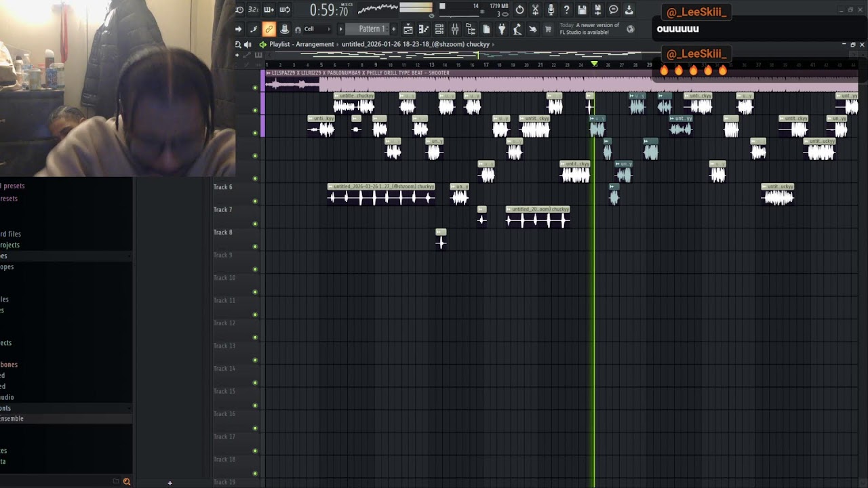Toggle the highlighted orange link button
868x488 pixels.
(269, 29)
